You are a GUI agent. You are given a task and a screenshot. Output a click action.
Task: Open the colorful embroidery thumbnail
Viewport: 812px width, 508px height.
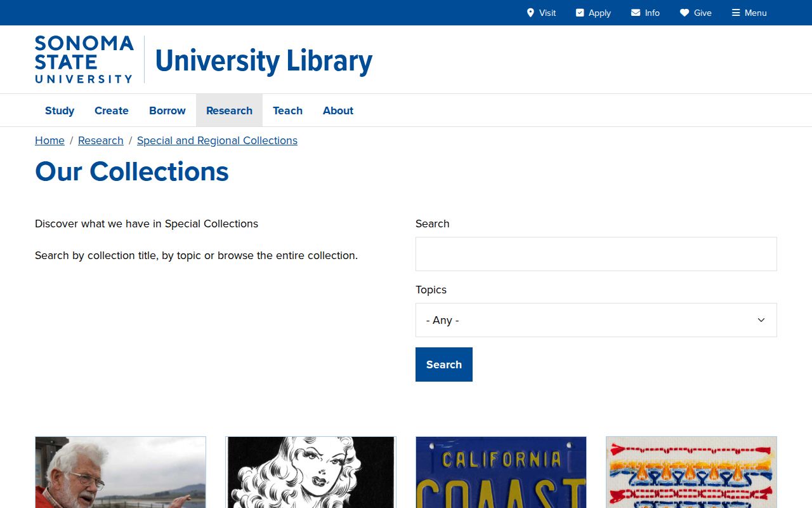tap(691, 472)
